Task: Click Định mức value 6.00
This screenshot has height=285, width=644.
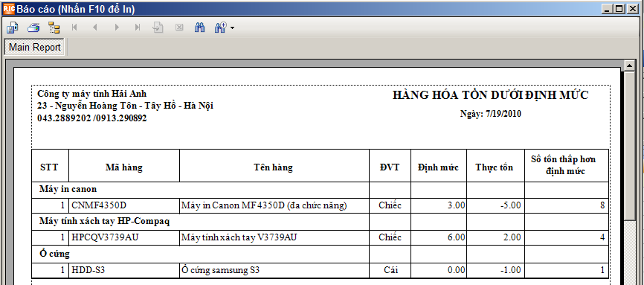Action: (457, 237)
